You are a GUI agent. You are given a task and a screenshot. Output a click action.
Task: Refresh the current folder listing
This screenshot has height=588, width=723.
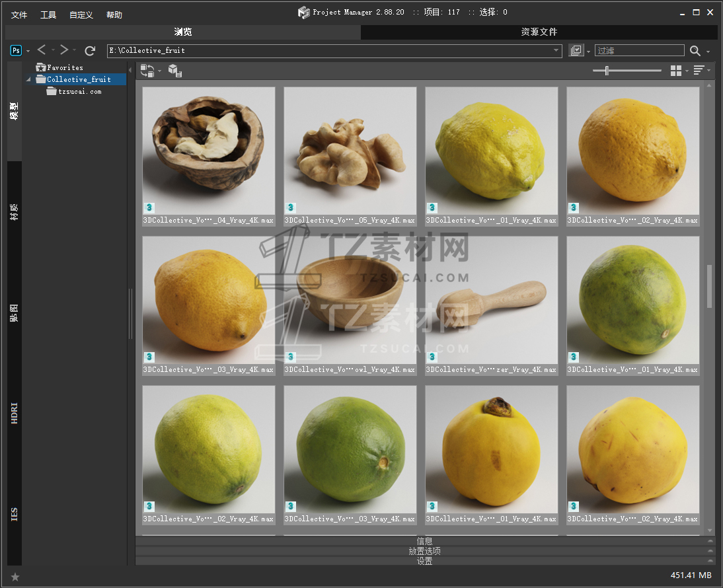pyautogui.click(x=90, y=50)
